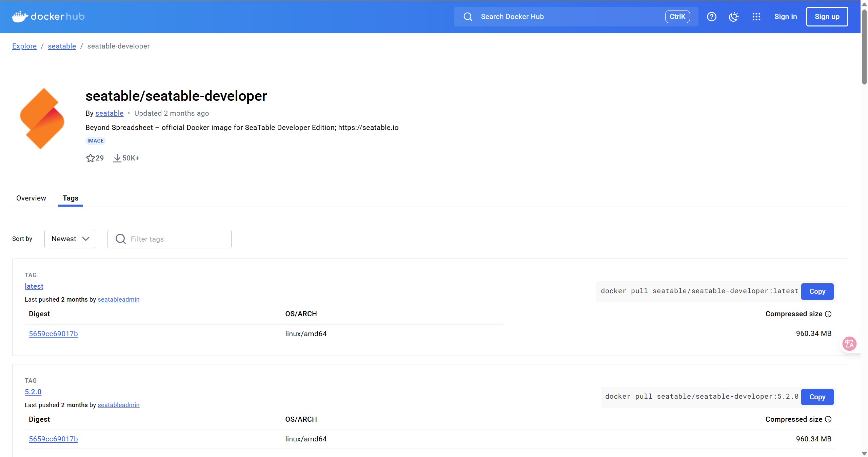Open the apps grid menu icon
Viewport: 868px width, 457px height.
point(756,17)
